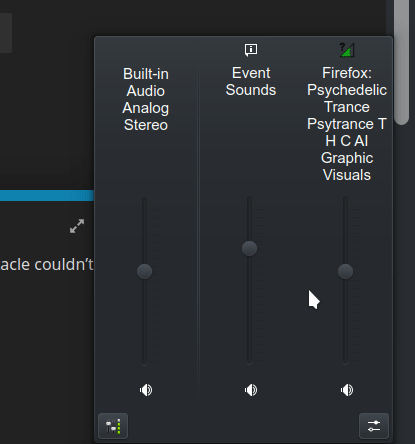
Task: Click the Event Sounds info bubble icon
Action: point(251,50)
